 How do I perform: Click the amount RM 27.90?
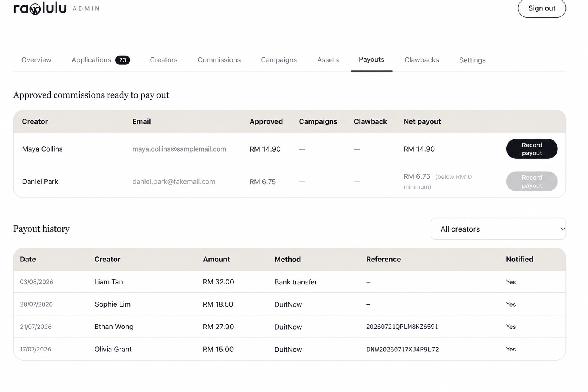(218, 327)
